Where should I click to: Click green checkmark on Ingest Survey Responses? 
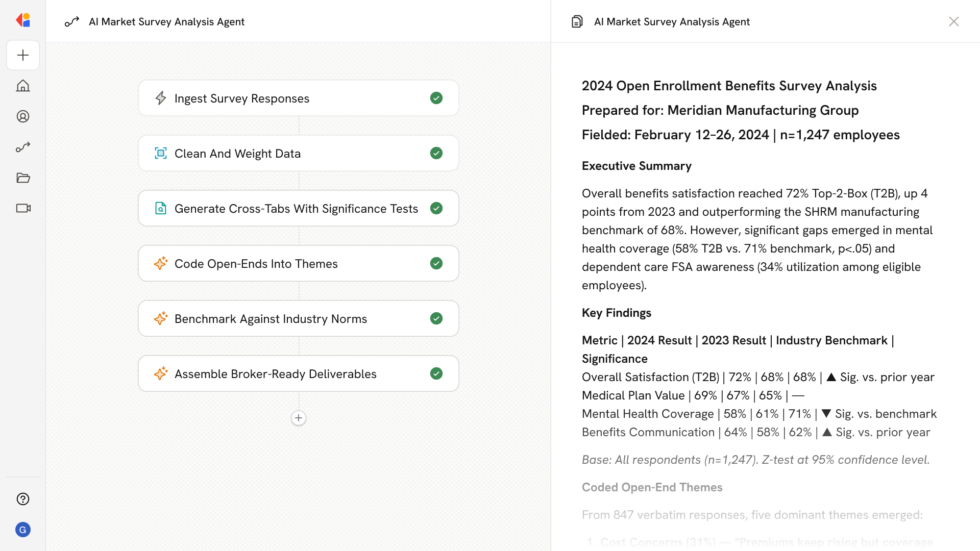coord(436,98)
